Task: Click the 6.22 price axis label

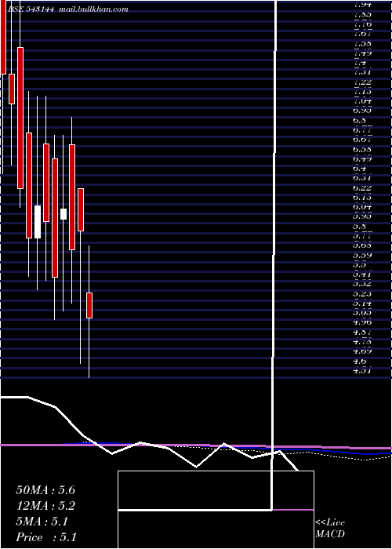Action: (x=362, y=188)
